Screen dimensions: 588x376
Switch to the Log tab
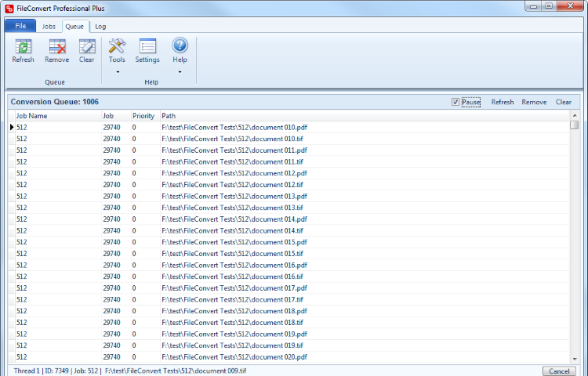(x=100, y=26)
